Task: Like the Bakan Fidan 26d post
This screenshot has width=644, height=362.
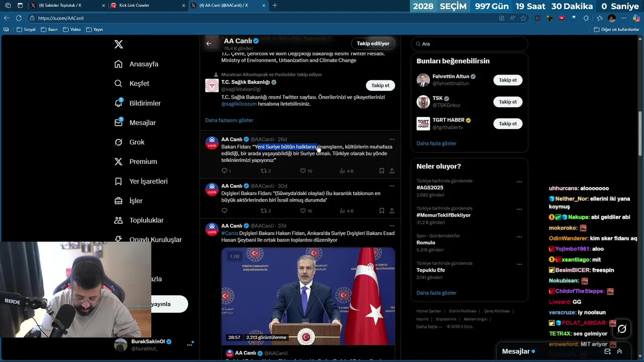Action: click(x=303, y=171)
